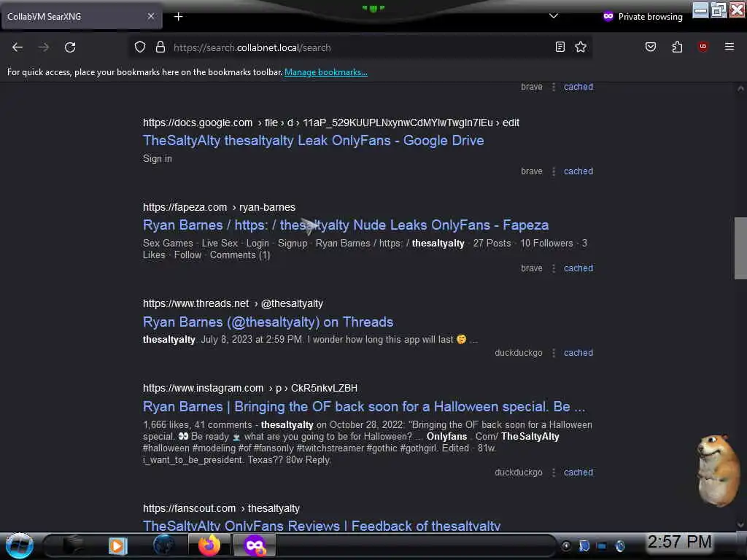
Task: Open Firefox application menu
Action: [x=729, y=47]
